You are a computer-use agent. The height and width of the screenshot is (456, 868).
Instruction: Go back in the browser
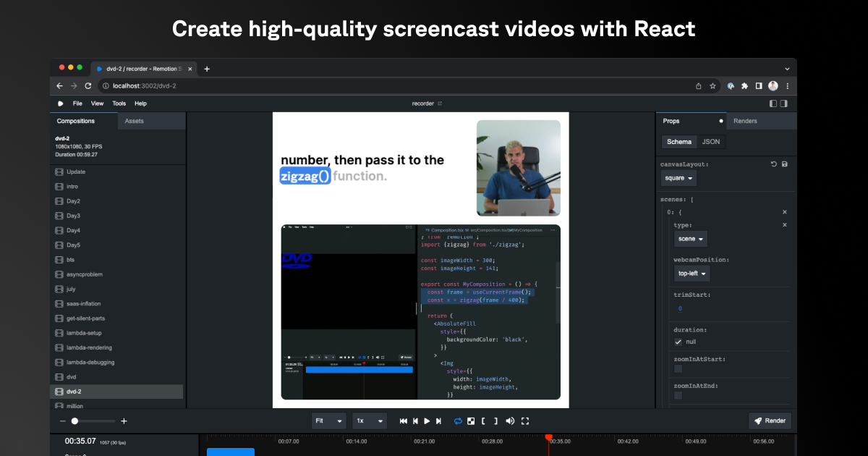[60, 85]
